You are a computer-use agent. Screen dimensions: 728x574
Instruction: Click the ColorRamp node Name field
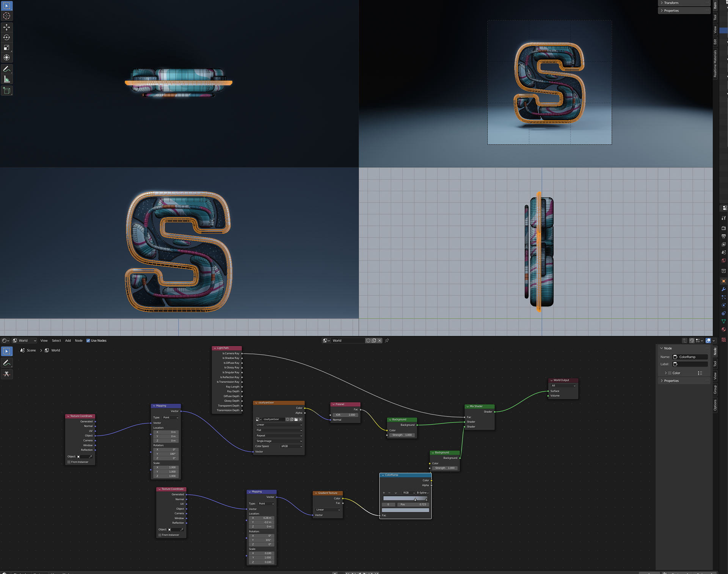point(690,357)
